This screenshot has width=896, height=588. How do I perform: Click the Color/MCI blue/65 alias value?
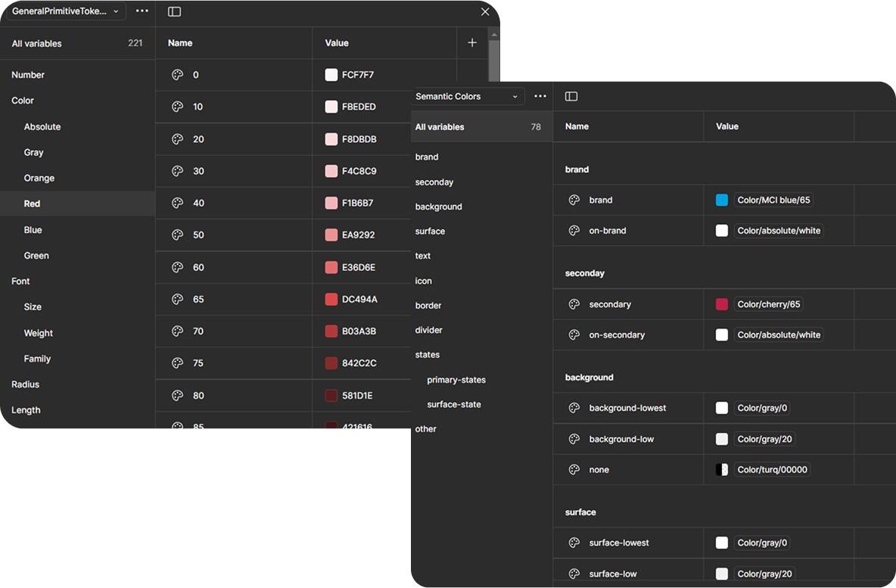pyautogui.click(x=773, y=200)
